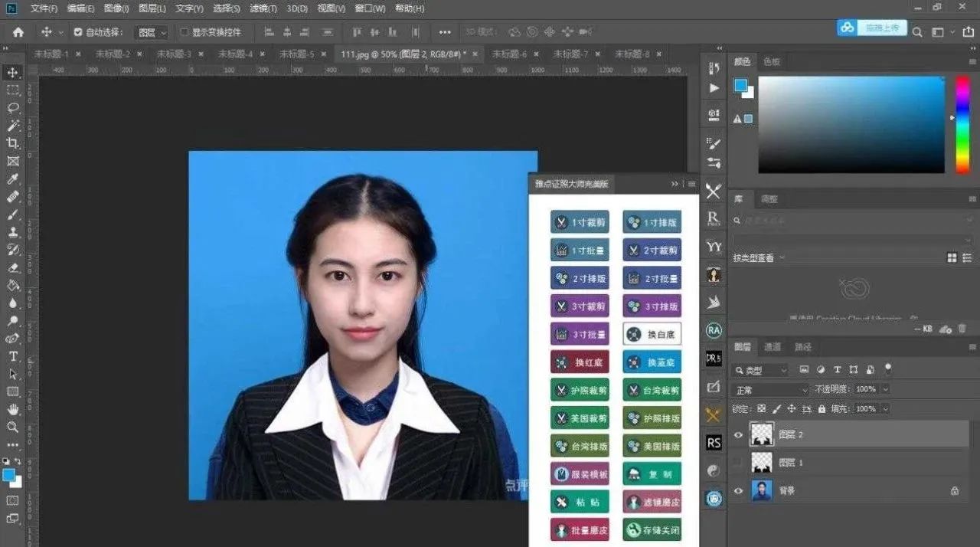980x547 pixels.
Task: Select the Crop tool in toolbar
Action: (13, 143)
